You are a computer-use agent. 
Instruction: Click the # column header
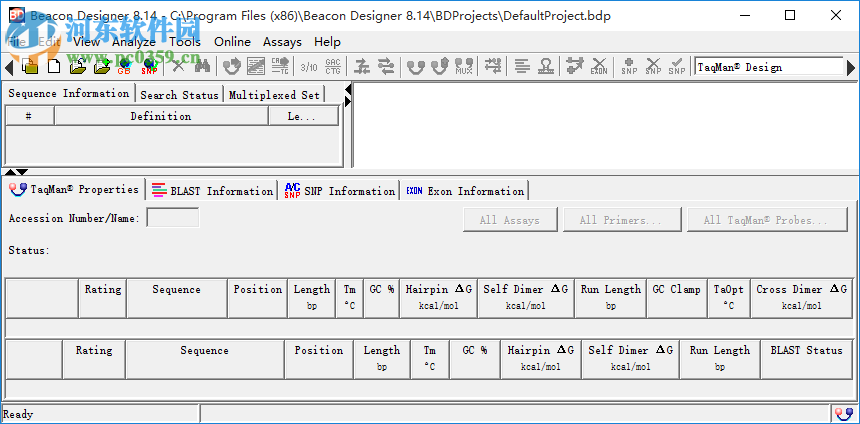pyautogui.click(x=29, y=116)
